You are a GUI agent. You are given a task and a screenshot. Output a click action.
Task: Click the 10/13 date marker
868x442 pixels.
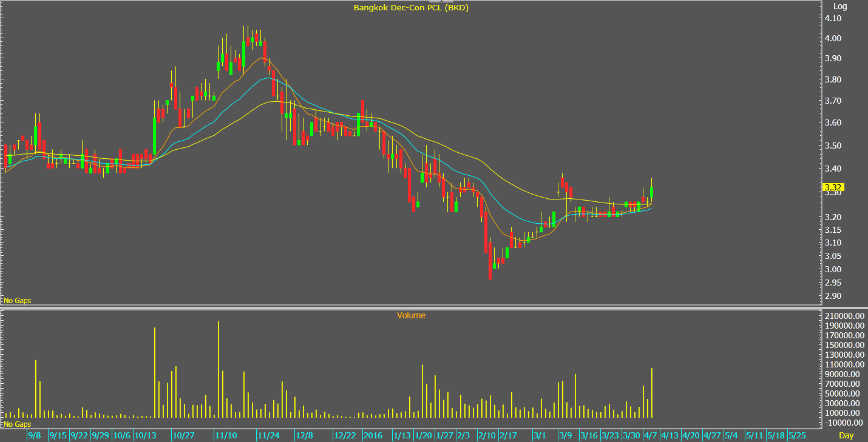(145, 435)
